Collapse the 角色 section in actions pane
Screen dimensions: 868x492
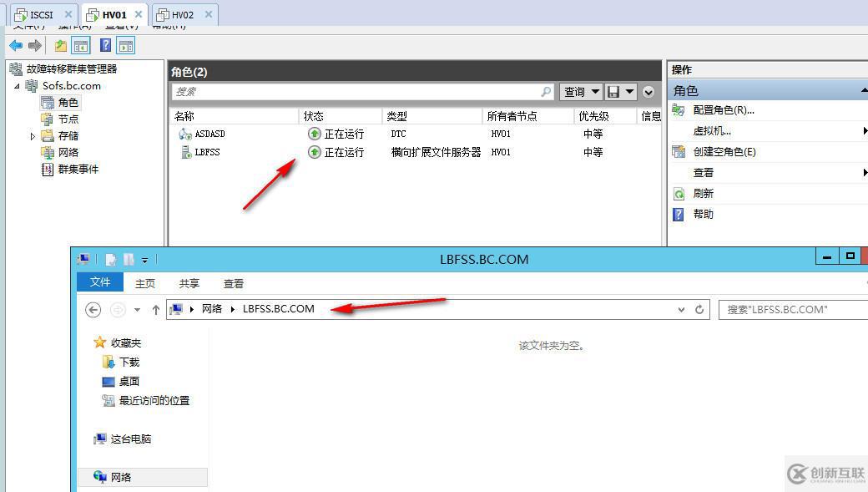tap(864, 90)
